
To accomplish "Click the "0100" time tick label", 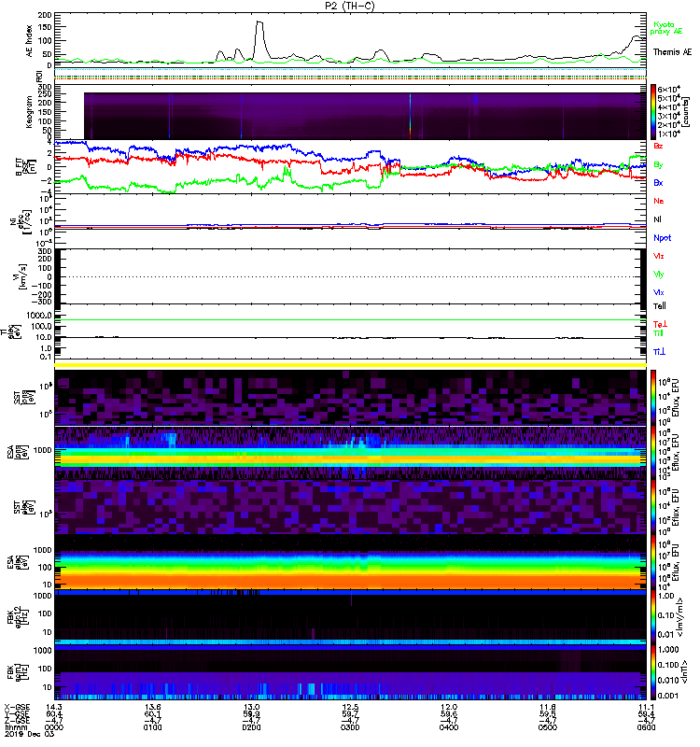I will (x=153, y=727).
